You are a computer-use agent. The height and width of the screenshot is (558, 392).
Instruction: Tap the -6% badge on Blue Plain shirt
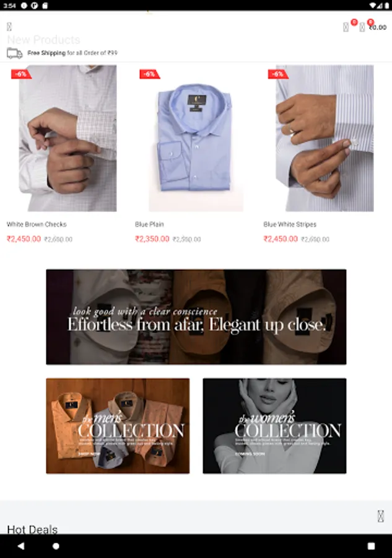pyautogui.click(x=150, y=74)
